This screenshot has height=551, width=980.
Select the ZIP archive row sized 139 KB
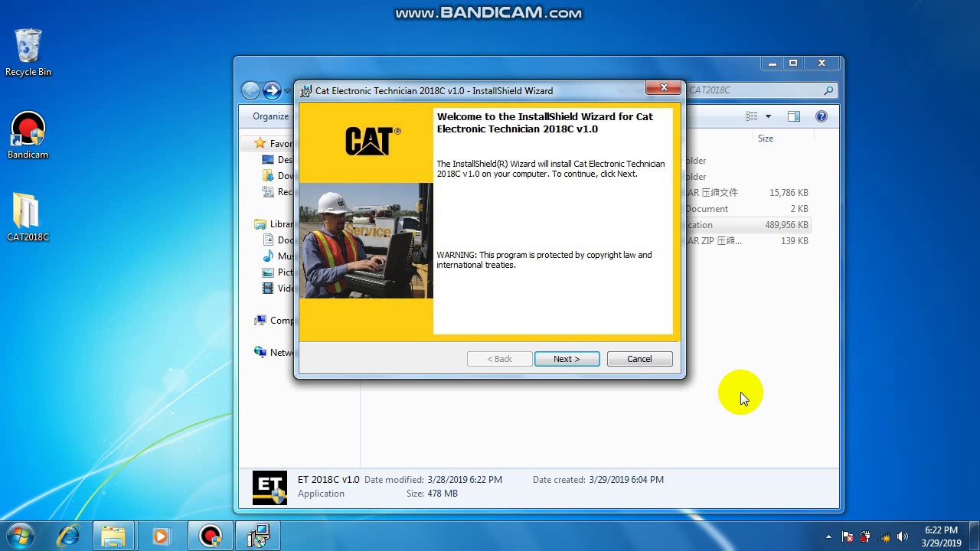click(x=749, y=241)
